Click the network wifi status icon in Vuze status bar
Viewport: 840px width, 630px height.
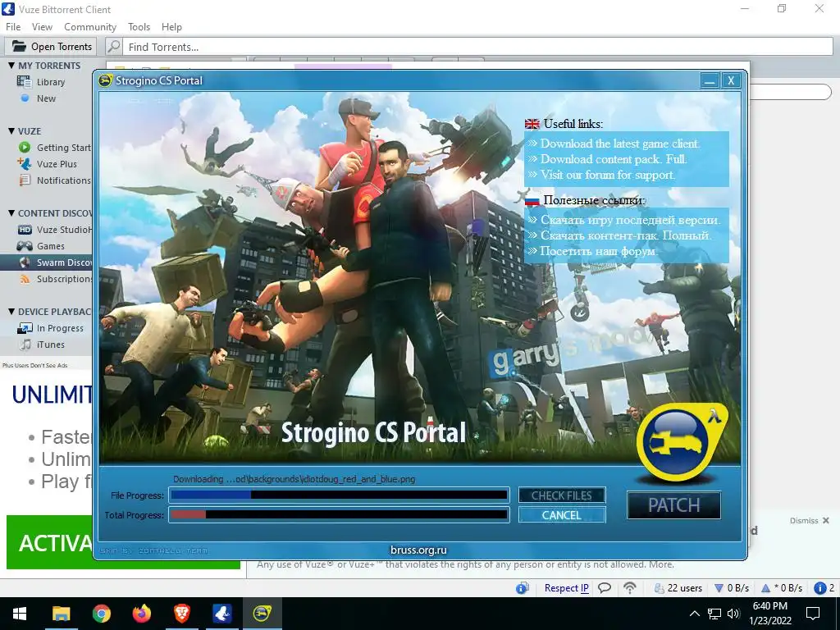630,588
